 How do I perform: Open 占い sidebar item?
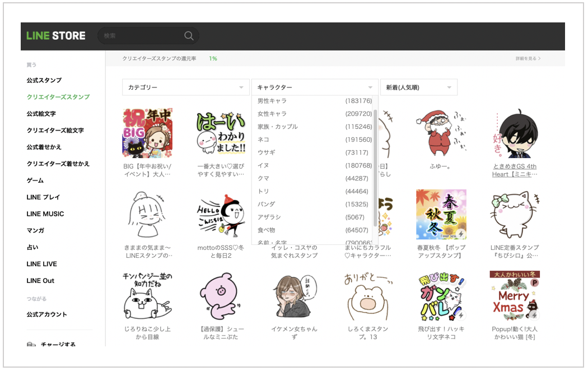coord(32,247)
